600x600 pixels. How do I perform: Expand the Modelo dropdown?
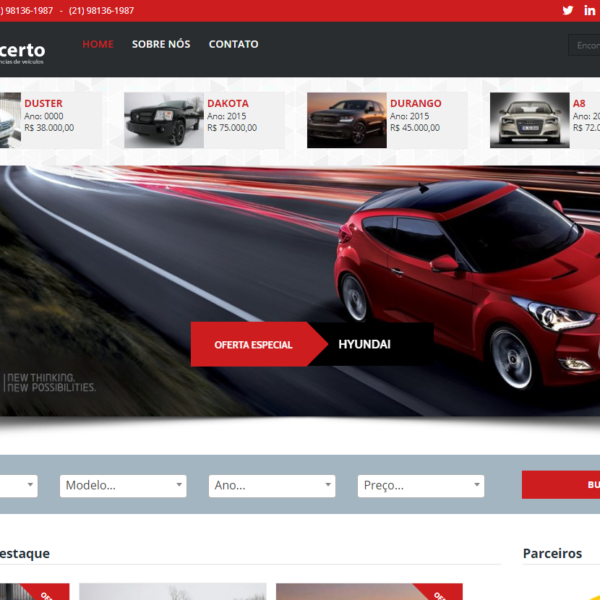[x=123, y=486]
